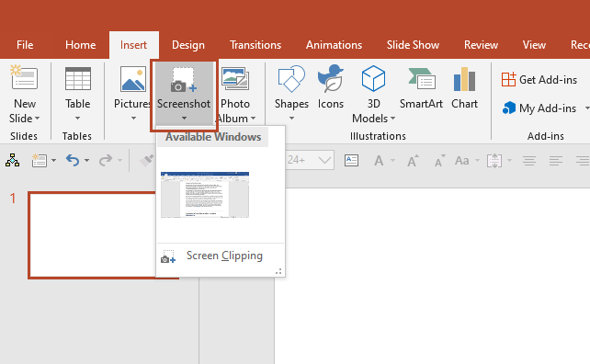Click the Clear Formatting text box icon
The height and width of the screenshot is (364, 590).
[351, 160]
